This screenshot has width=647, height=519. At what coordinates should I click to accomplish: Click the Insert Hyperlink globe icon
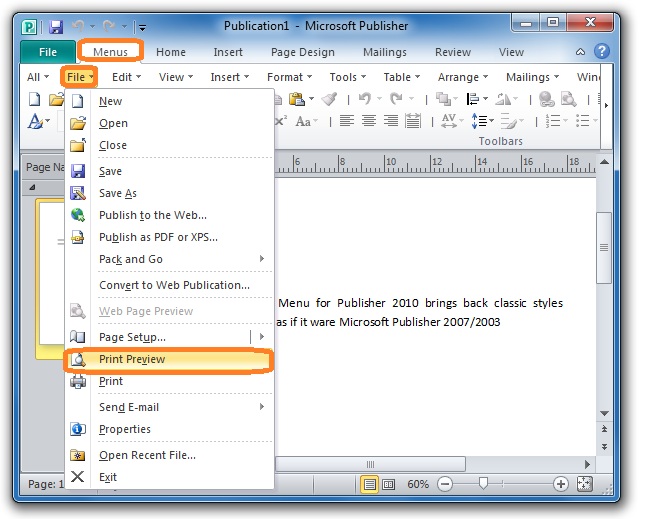[x=546, y=99]
